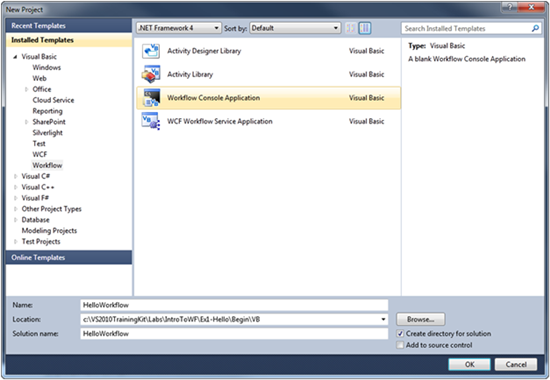Collapse the Visual Basic tree node
This screenshot has height=380, width=550.
pyautogui.click(x=15, y=57)
